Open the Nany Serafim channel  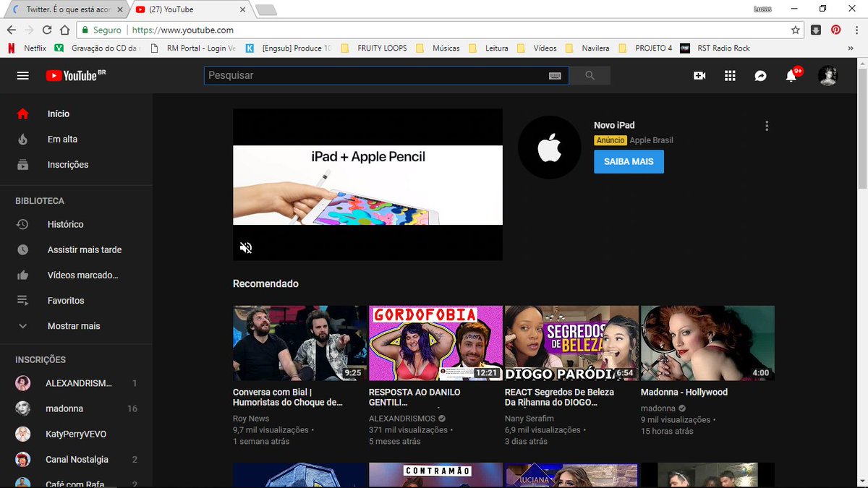tap(529, 419)
